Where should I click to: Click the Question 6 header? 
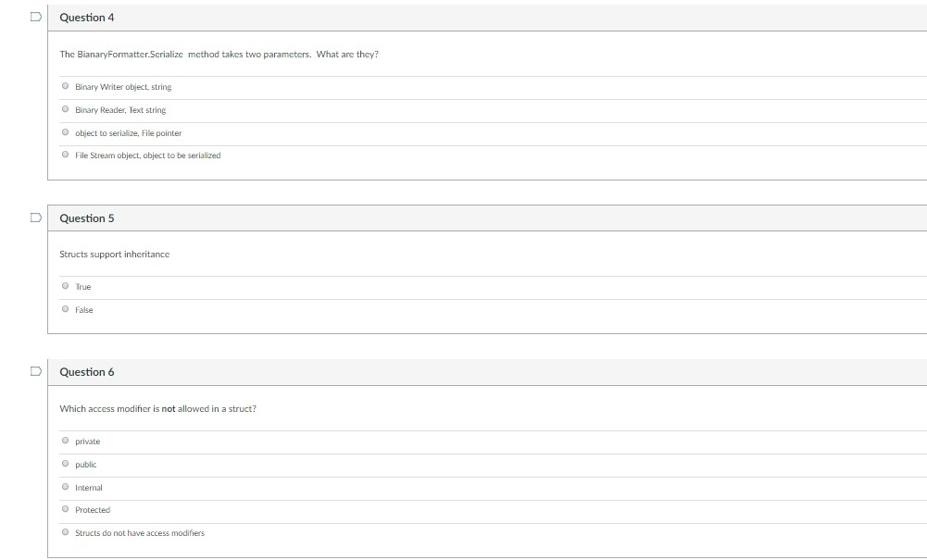87,371
